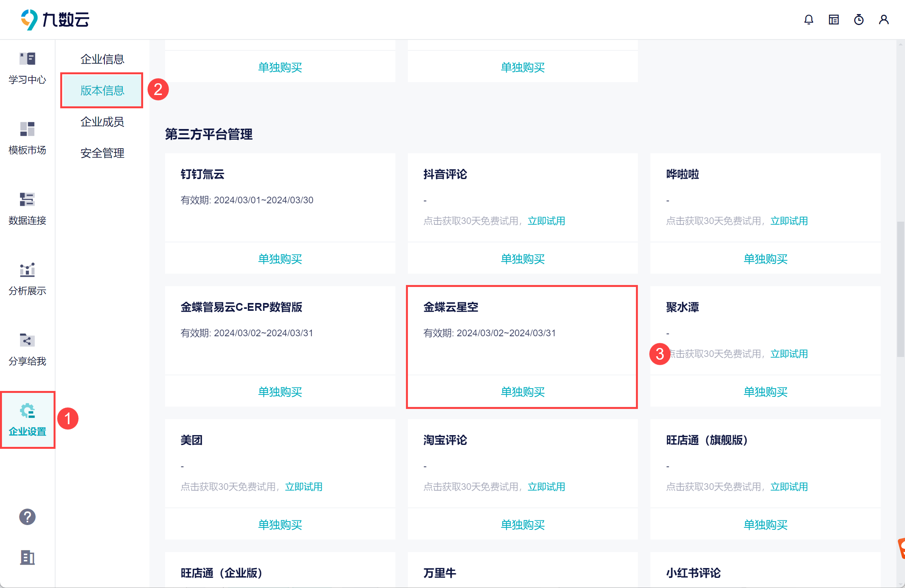Image resolution: width=905 pixels, height=588 pixels.
Task: Open the timer icon in top bar
Action: 858,20
